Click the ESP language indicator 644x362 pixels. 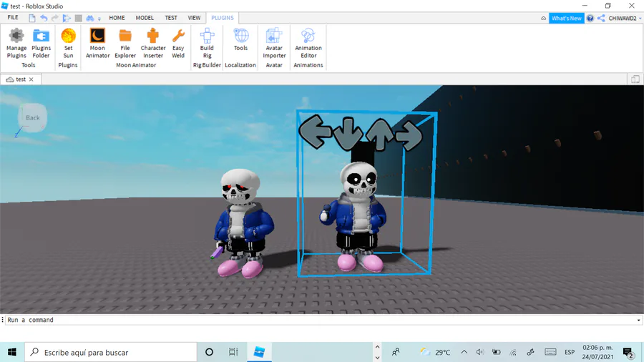click(x=570, y=352)
